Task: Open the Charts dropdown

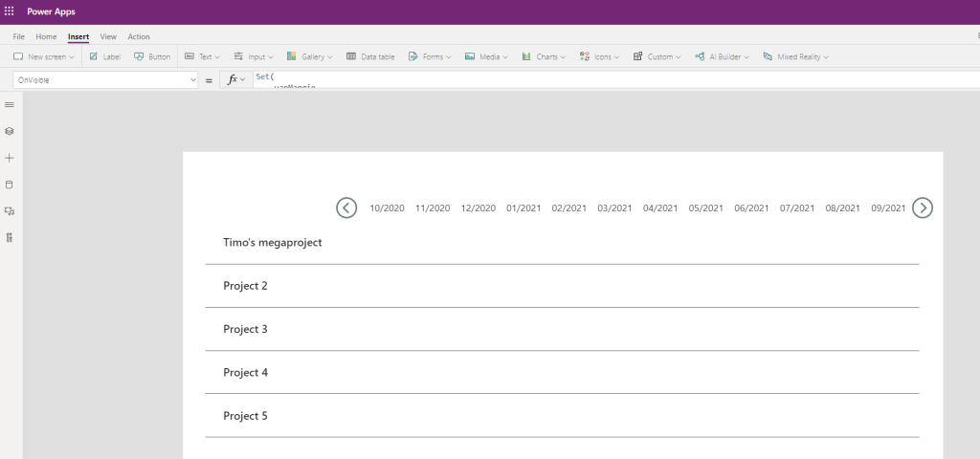Action: click(x=544, y=57)
